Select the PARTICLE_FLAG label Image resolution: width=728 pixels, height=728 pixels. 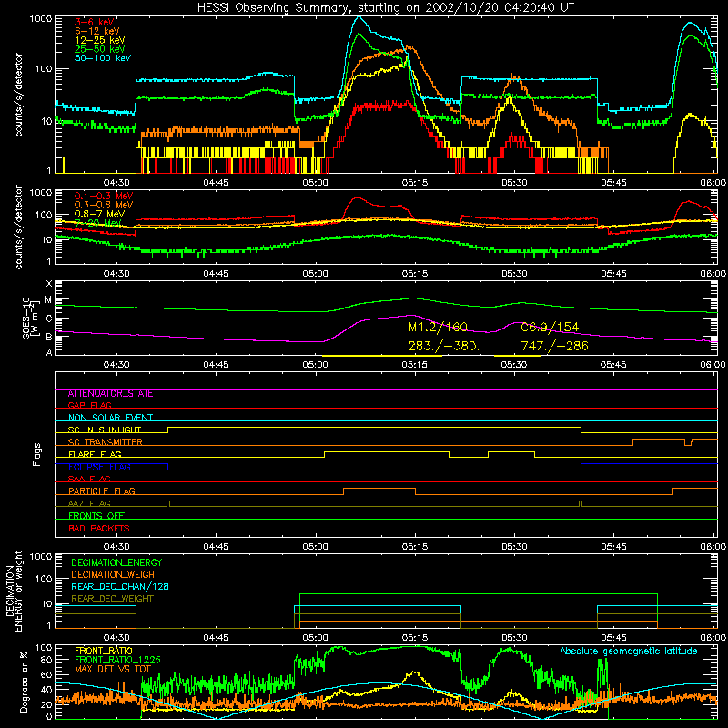[101, 491]
